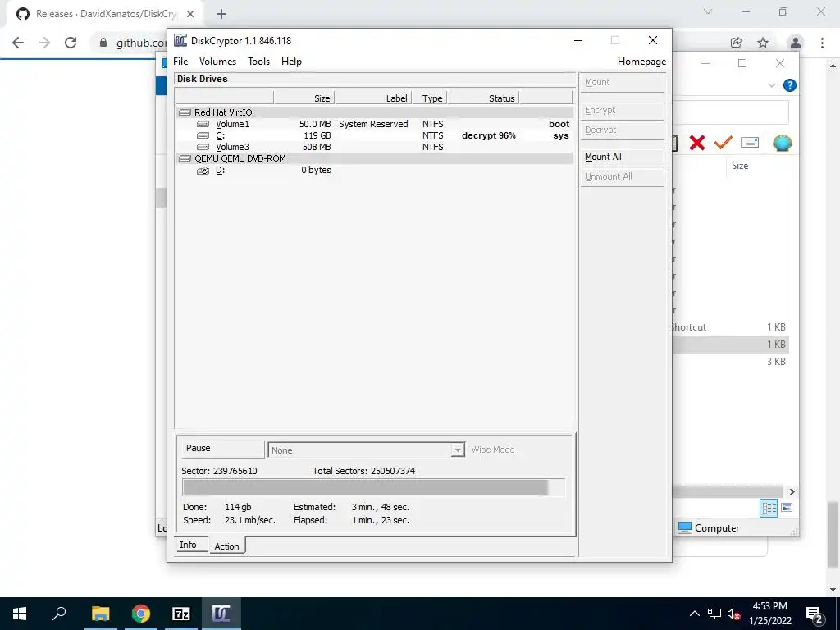Click the Volume3 drive icon
Screen dimensions: 840x630
click(203, 147)
